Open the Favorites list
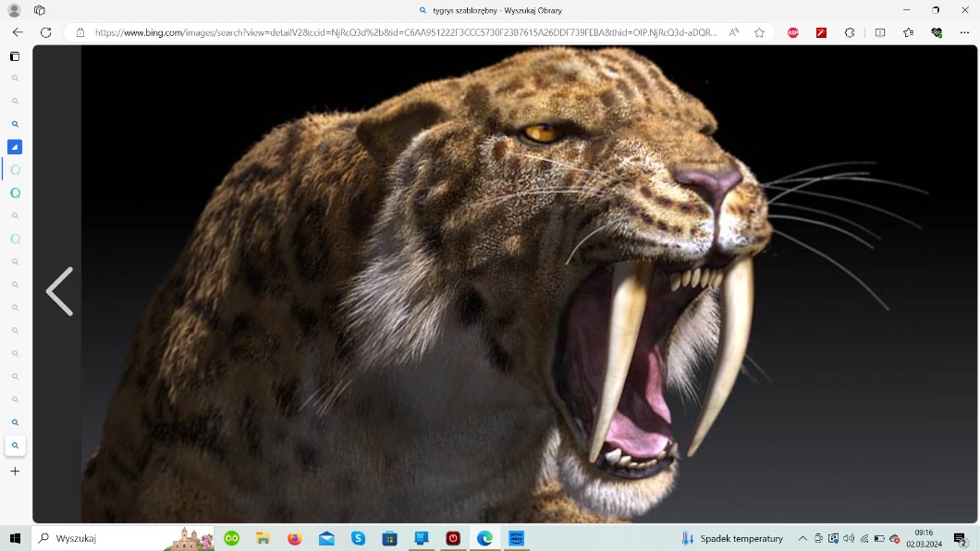 pos(909,32)
